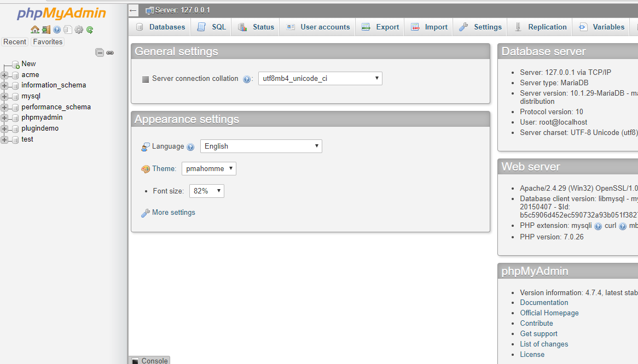The height and width of the screenshot is (364, 638).
Task: Open the Status tab
Action: click(x=256, y=27)
